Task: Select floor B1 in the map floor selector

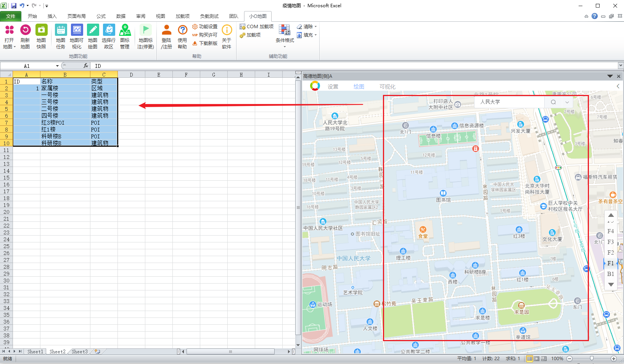Action: pos(611,274)
